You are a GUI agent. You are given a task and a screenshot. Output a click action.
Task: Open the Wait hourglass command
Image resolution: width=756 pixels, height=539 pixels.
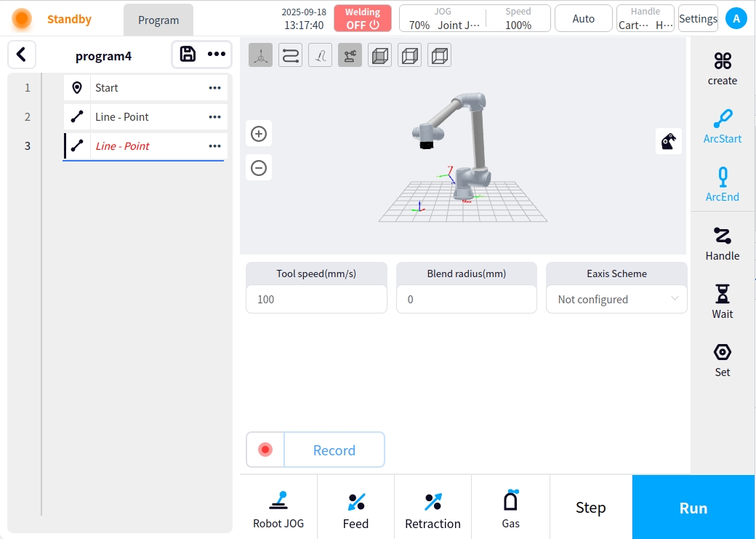click(x=722, y=300)
